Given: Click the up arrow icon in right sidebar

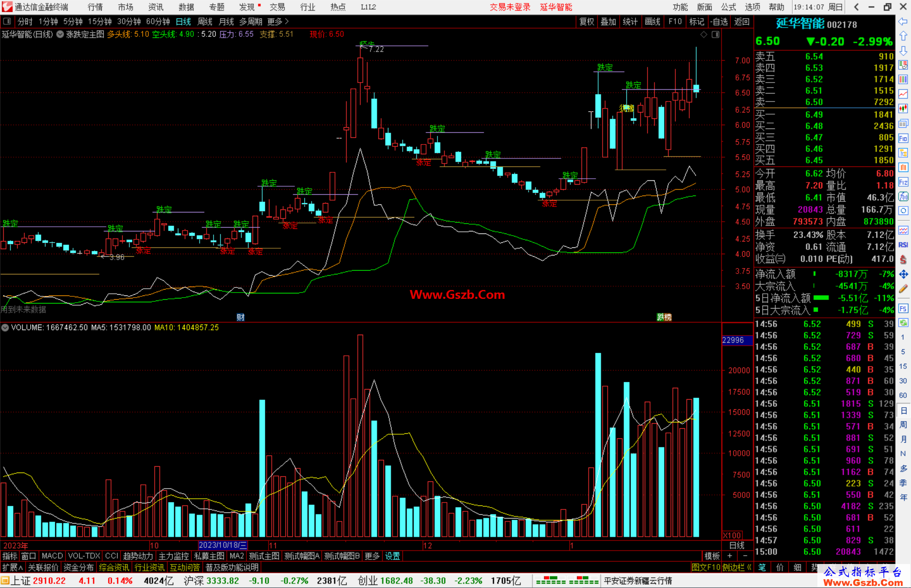Looking at the screenshot, I should pos(903,36).
